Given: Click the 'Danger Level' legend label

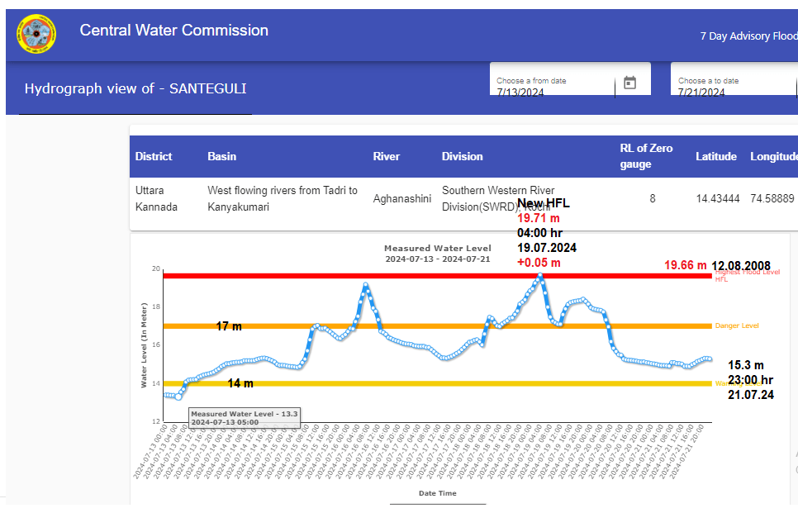Looking at the screenshot, I should pos(736,326).
